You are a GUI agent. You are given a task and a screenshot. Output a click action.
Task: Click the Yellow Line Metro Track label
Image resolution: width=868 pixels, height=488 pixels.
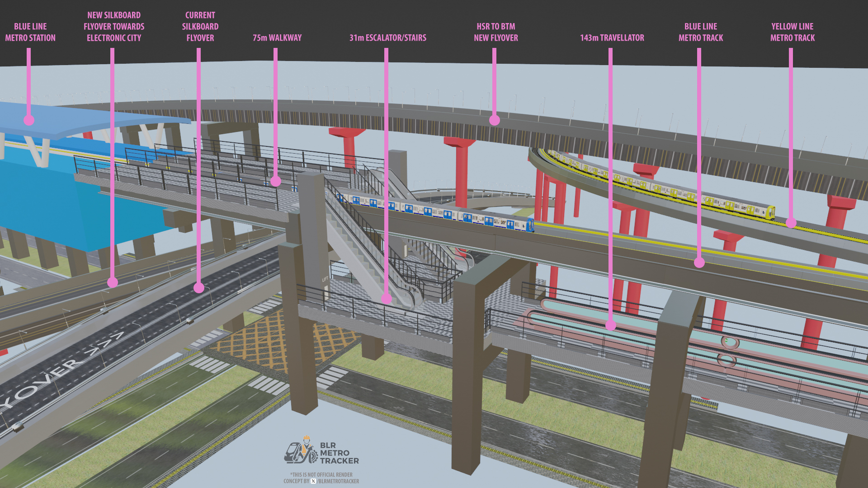click(793, 32)
